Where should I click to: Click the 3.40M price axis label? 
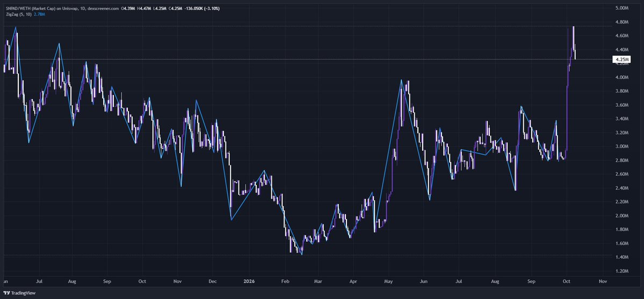click(x=621, y=119)
